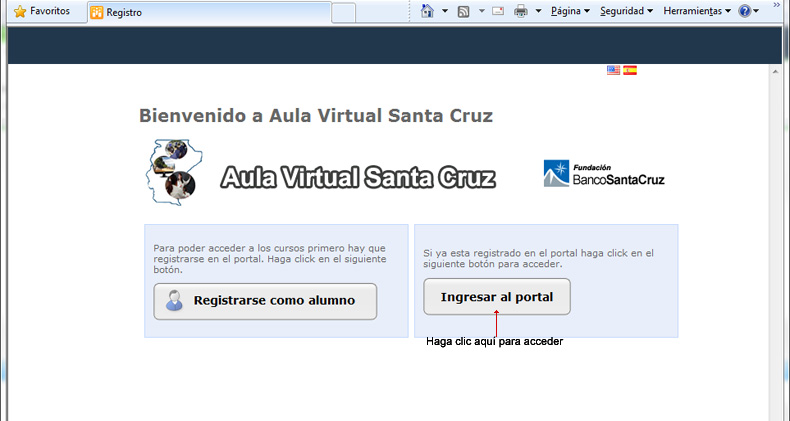Screen dimensions: 790x421
Task: Open the Página menu
Action: (570, 11)
